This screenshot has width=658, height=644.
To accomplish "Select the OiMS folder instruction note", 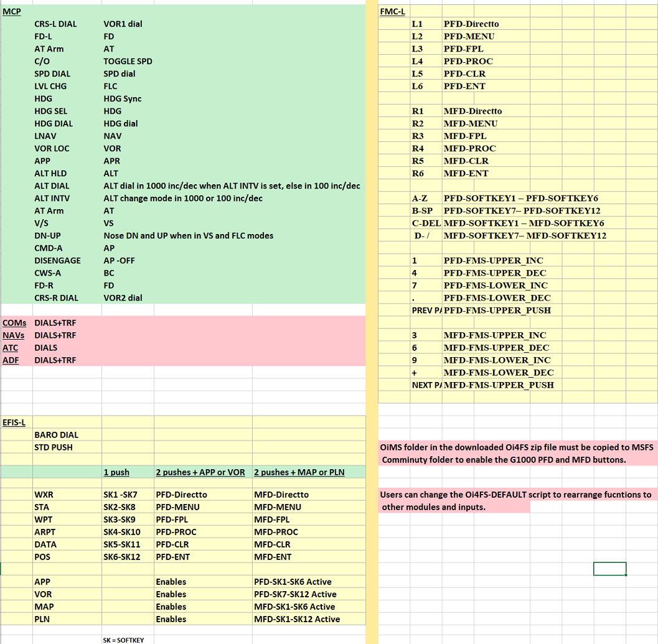I will click(517, 453).
